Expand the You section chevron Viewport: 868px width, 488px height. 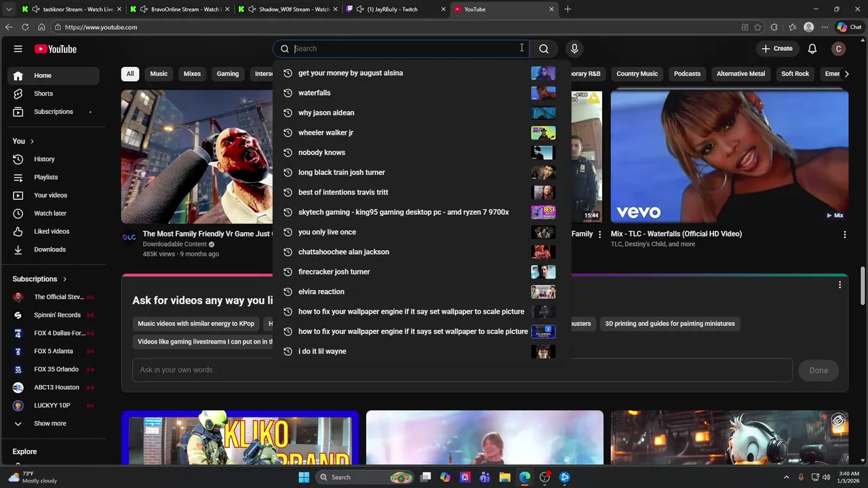click(x=33, y=141)
